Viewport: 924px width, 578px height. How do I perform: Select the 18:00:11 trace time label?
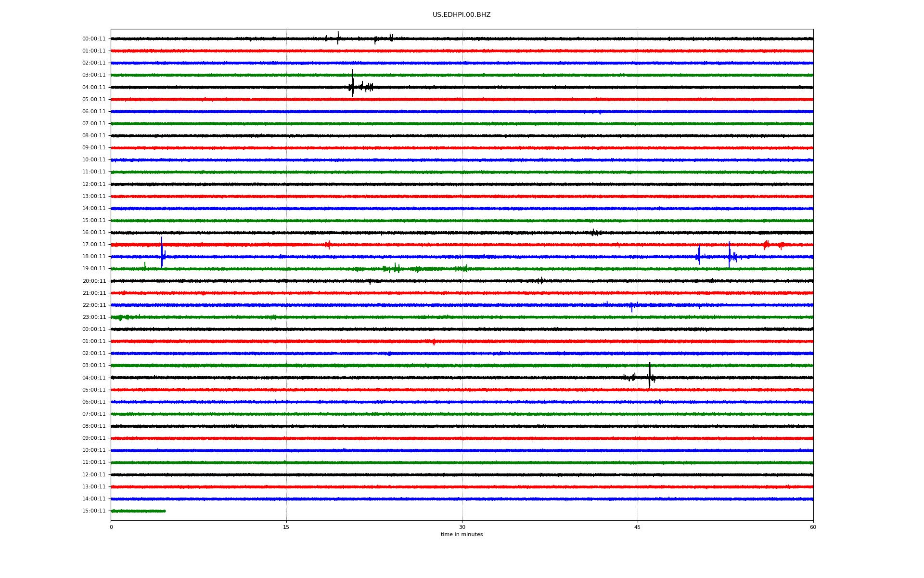(x=94, y=257)
